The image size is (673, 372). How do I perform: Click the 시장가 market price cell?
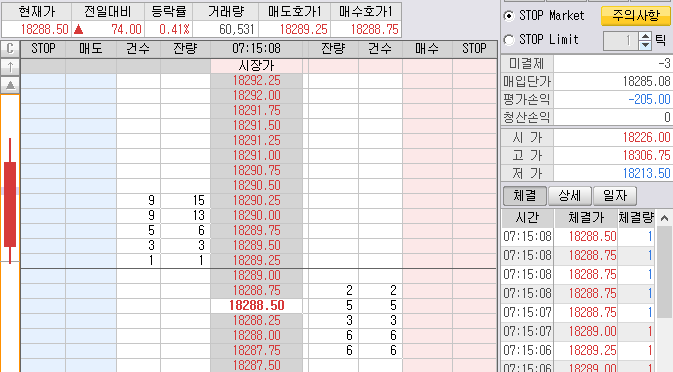pyautogui.click(x=257, y=66)
